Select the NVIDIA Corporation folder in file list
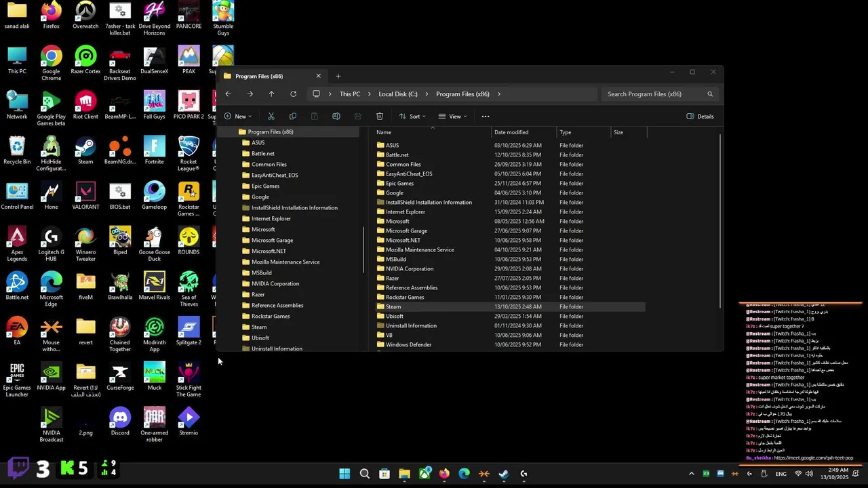Viewport: 868px width, 488px height. 509,268
